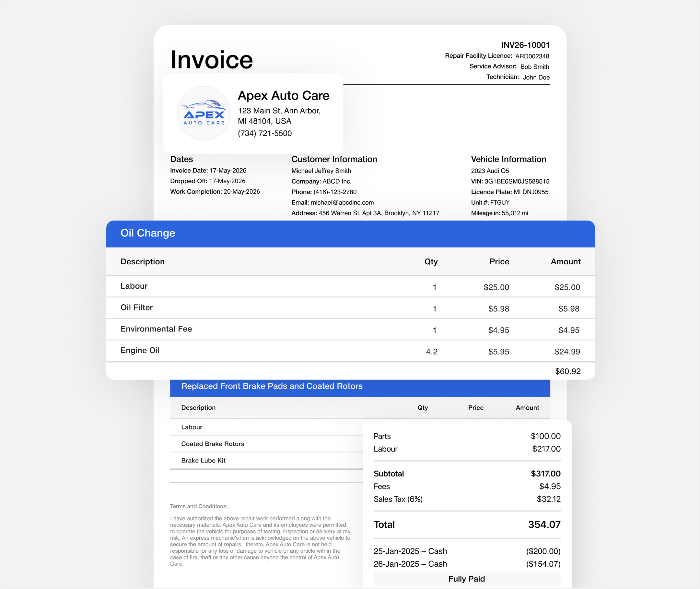
Task: Click customer phone (416)-123-2780
Action: 324,192
